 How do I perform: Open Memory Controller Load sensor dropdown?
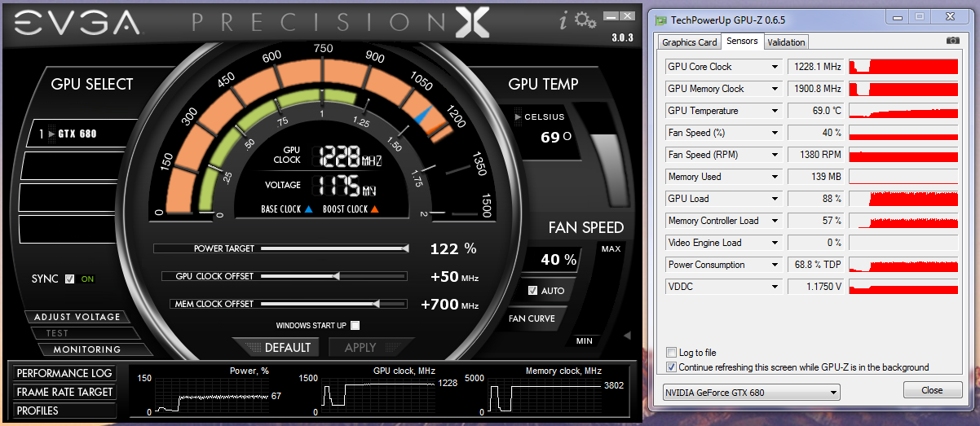pyautogui.click(x=775, y=221)
